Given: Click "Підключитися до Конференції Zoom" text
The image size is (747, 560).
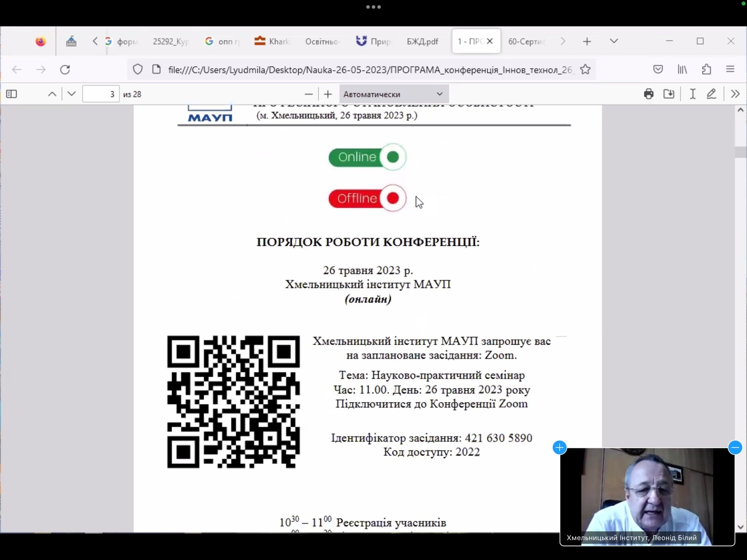Looking at the screenshot, I should [432, 404].
